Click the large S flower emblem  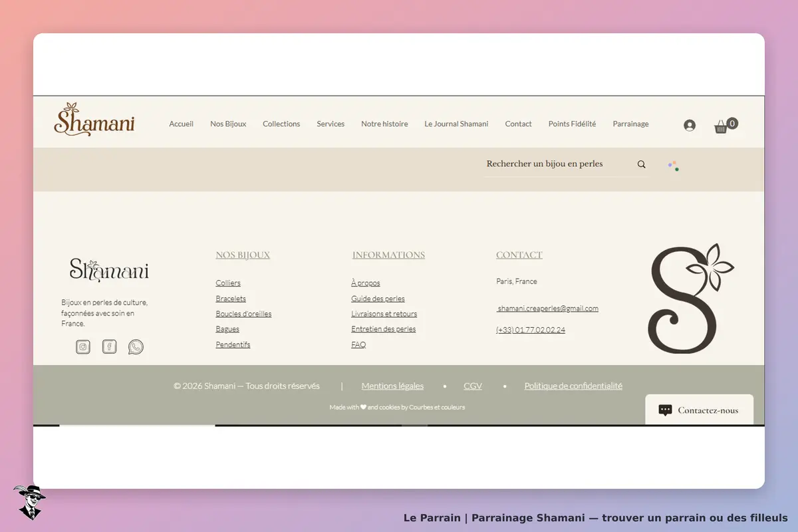(691, 298)
